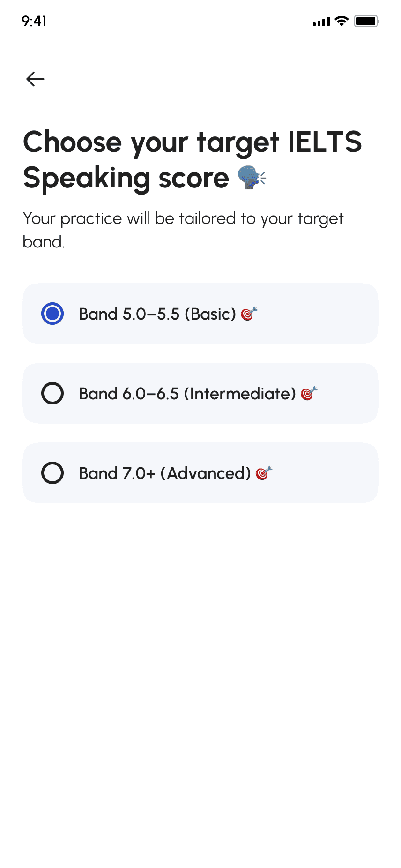Image resolution: width=401 pixels, height=868 pixels.
Task: Tap the Band 5.0–5.5 (Basic) option card
Action: point(200,314)
